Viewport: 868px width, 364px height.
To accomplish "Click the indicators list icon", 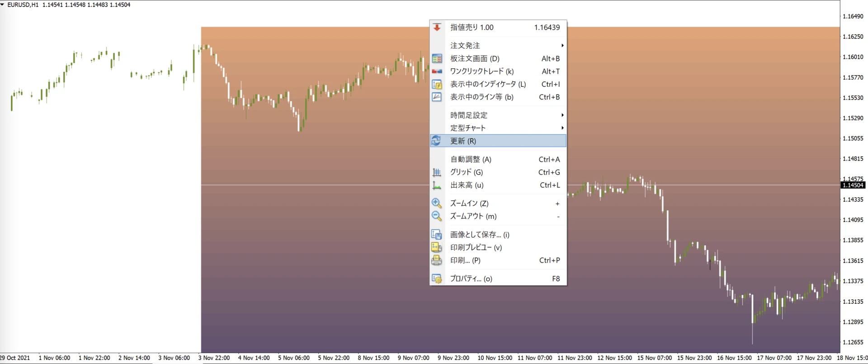I will tap(437, 84).
